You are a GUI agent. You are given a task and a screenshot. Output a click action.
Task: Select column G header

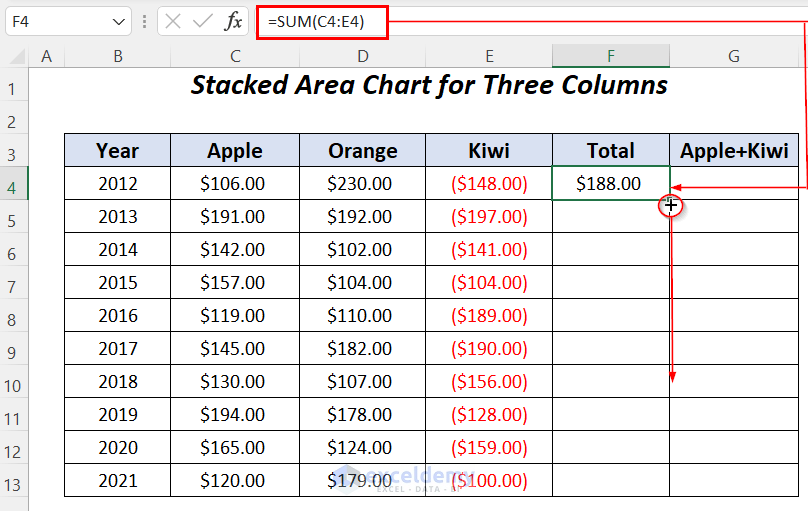[734, 57]
